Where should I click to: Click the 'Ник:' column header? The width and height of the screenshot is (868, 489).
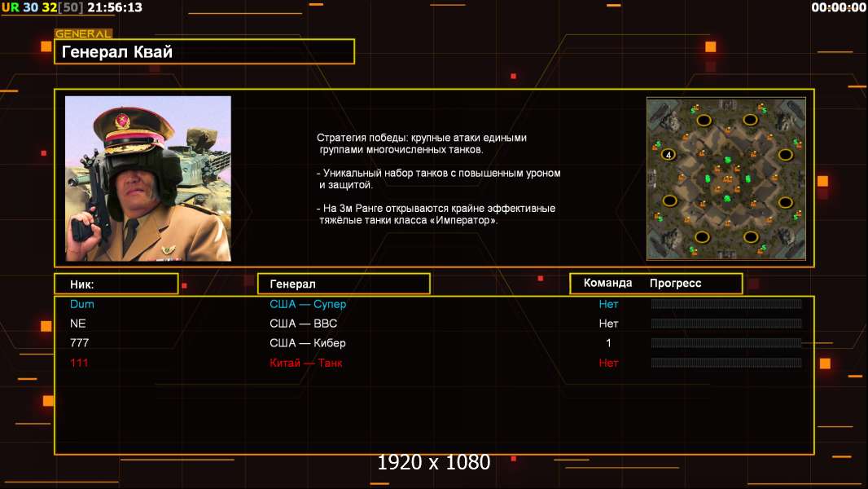(116, 284)
